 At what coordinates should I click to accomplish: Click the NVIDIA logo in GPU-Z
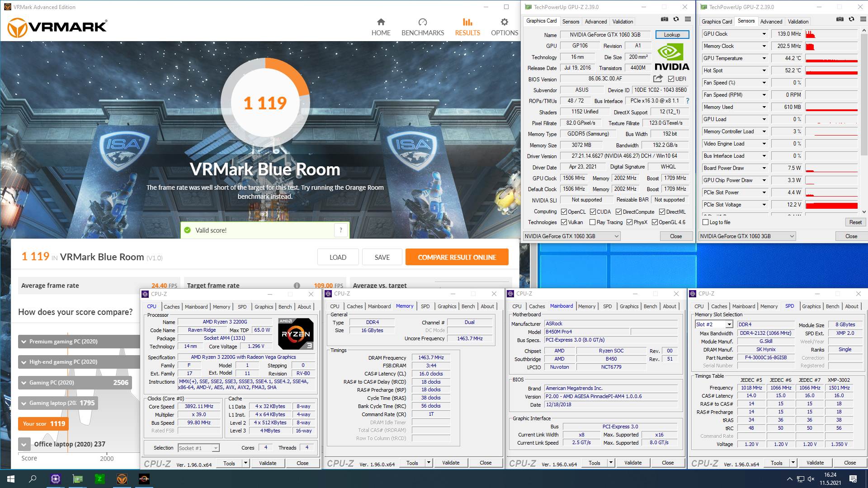672,57
